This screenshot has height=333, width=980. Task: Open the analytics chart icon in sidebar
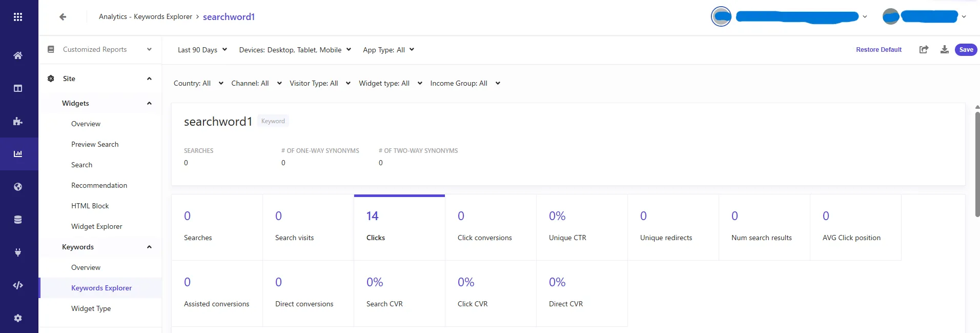pyautogui.click(x=18, y=154)
